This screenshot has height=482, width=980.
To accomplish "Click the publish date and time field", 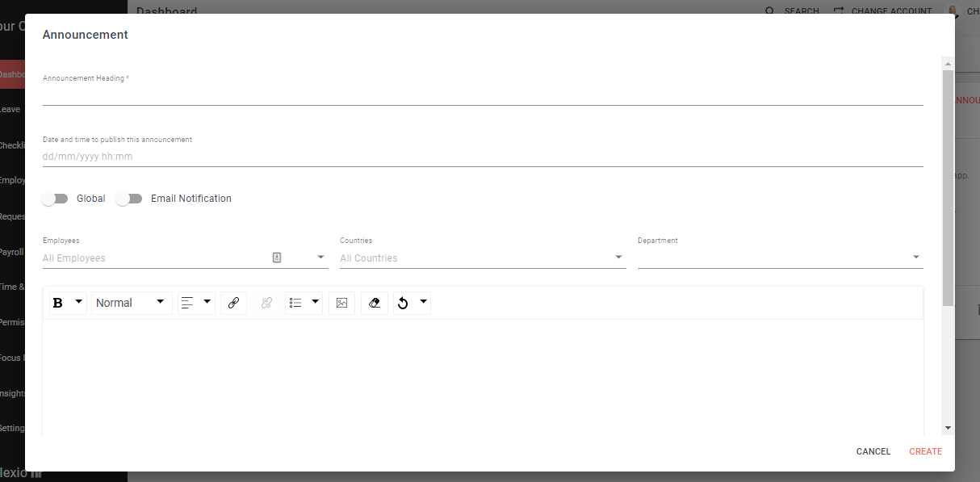I will [x=483, y=157].
